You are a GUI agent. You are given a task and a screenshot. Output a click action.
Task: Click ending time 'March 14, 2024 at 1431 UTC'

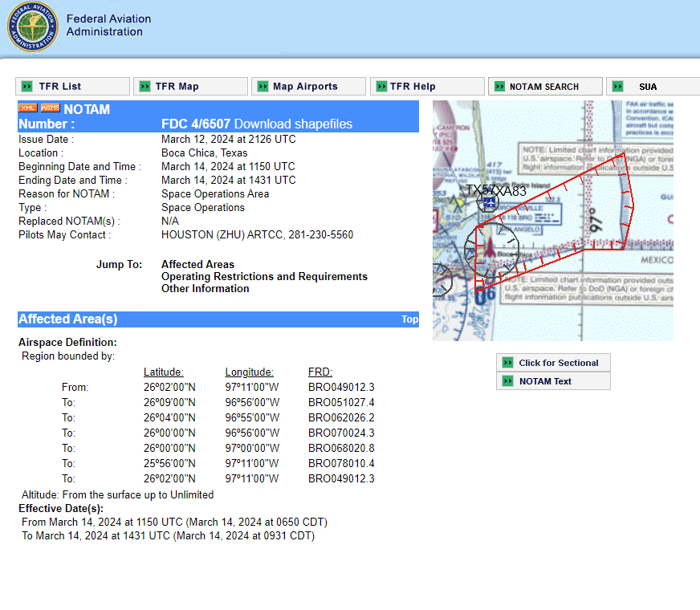pyautogui.click(x=229, y=180)
